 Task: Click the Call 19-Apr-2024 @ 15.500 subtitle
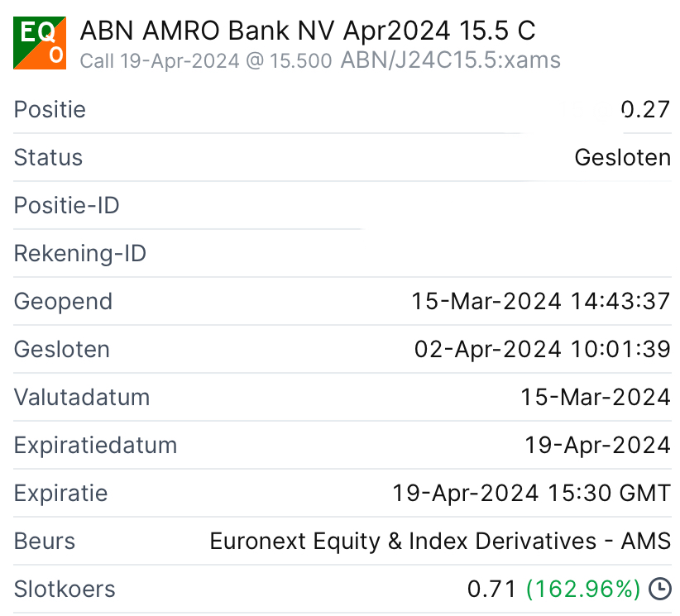click(206, 60)
